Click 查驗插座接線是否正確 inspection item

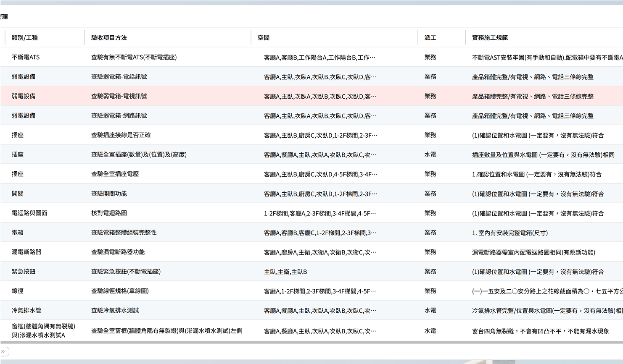(x=121, y=135)
